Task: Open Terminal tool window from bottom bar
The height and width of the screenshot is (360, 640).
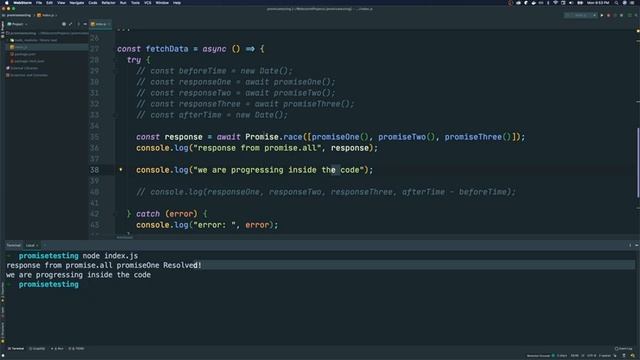Action: coord(16,349)
